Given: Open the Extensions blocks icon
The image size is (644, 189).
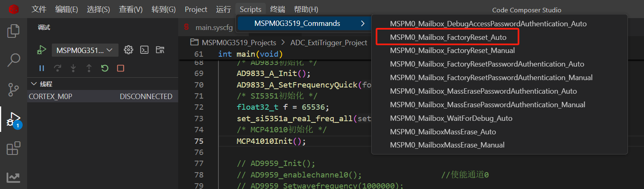Looking at the screenshot, I should [x=14, y=148].
